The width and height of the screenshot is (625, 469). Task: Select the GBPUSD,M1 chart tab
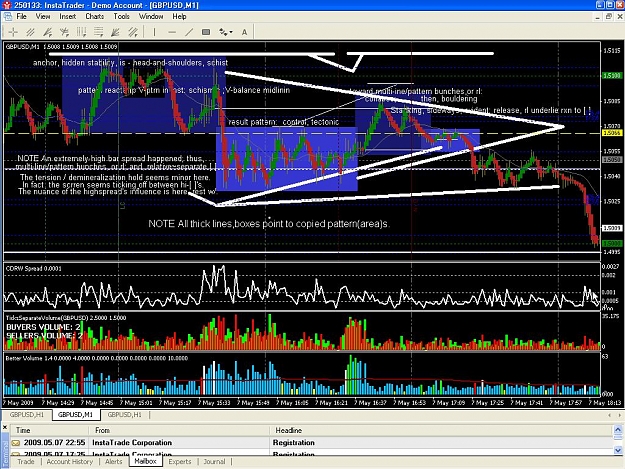pos(75,415)
